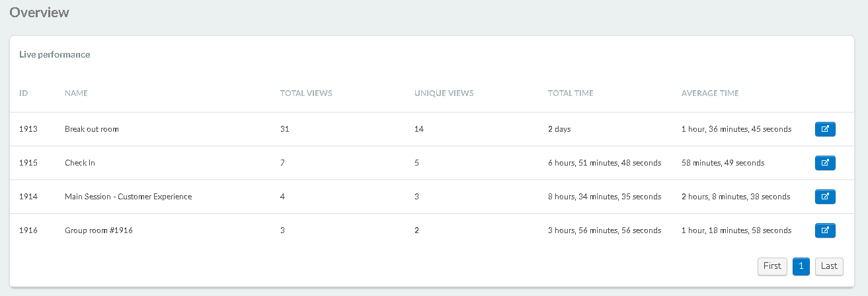Sort by TOTAL TIME column header

[x=571, y=93]
